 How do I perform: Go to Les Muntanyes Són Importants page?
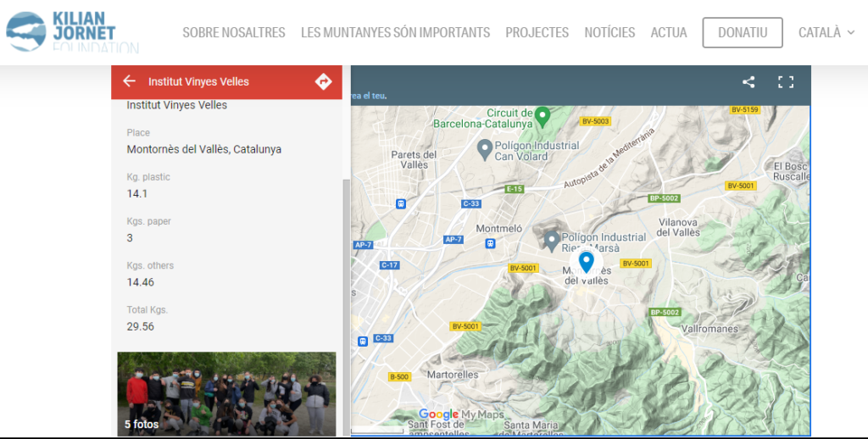tap(395, 32)
